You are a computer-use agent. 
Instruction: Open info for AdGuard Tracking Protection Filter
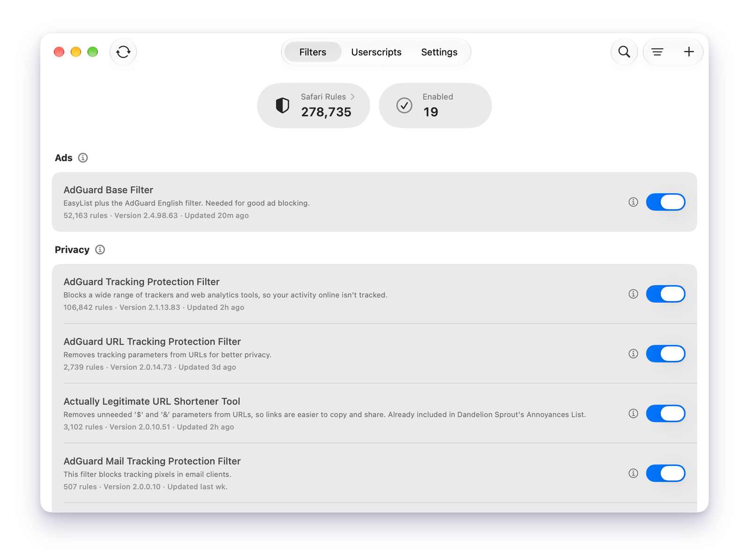633,294
